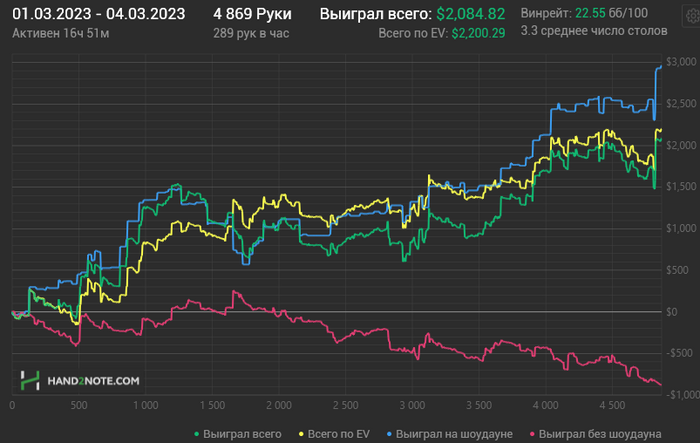The image size is (700, 443).
Task: Click the '2 000' x-axis label
Action: point(279,405)
